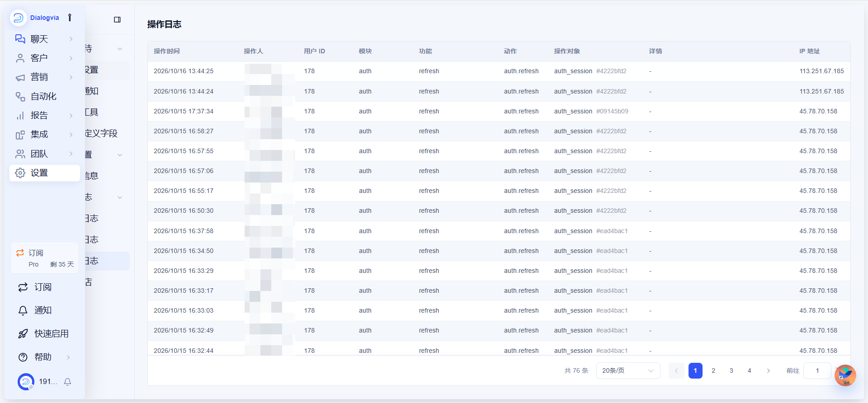Click the current page 1 button
868x403 pixels.
(695, 370)
